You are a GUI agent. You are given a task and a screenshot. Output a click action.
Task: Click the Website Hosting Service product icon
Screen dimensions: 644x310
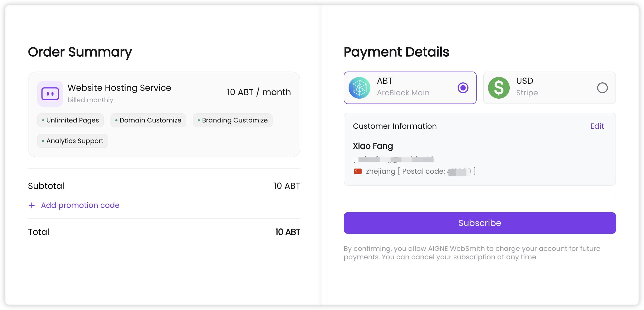click(x=50, y=93)
